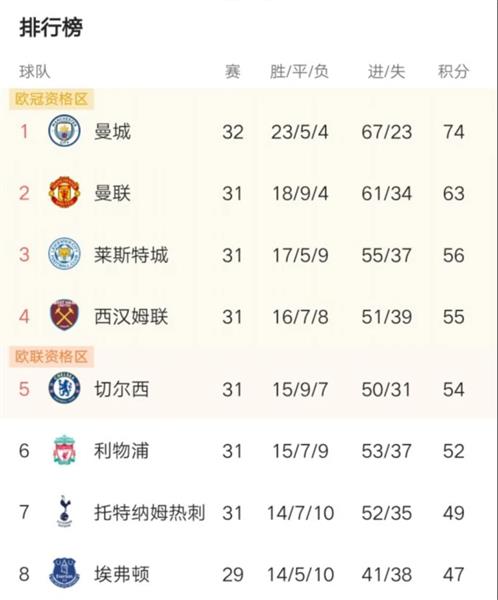Select team name 托特纳姆热刺

150,512
